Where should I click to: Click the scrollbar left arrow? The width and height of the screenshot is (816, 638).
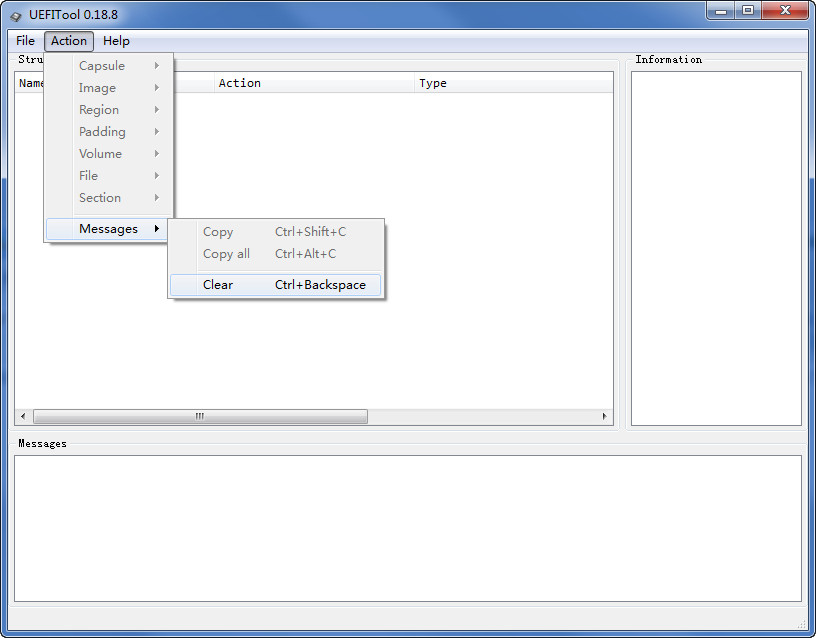point(22,416)
